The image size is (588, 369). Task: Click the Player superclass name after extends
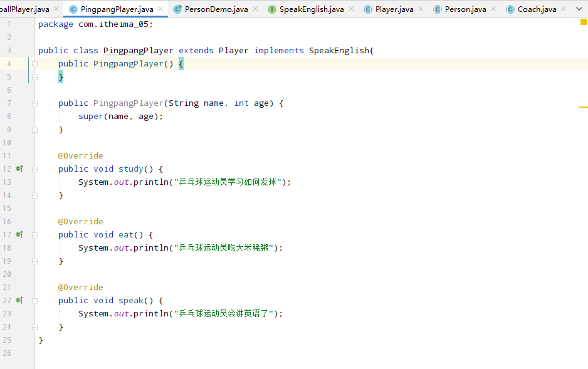point(233,51)
